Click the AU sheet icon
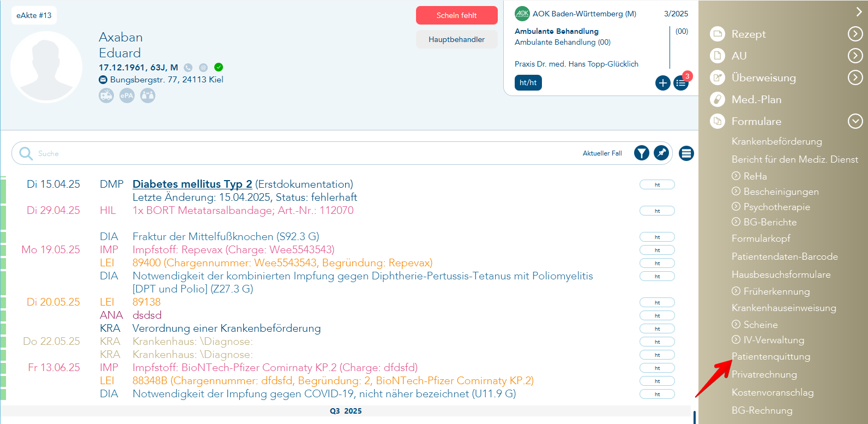This screenshot has width=868, height=424. point(718,56)
